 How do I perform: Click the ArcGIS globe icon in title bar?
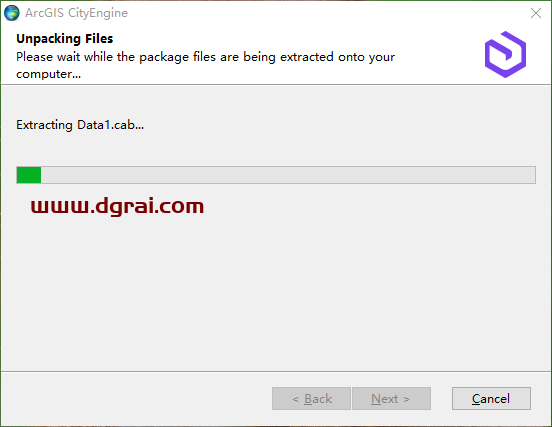click(12, 13)
